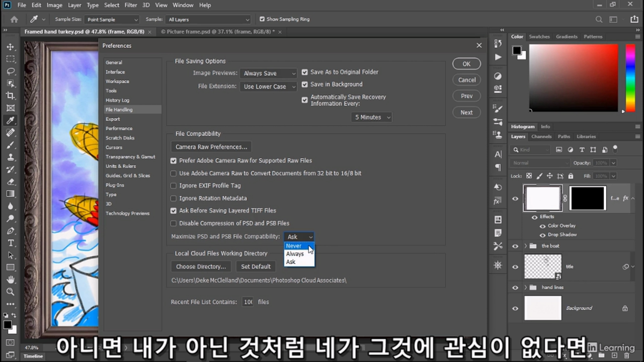Toggle Save As to Original Folder checkbox
644x362 pixels.
click(x=304, y=72)
